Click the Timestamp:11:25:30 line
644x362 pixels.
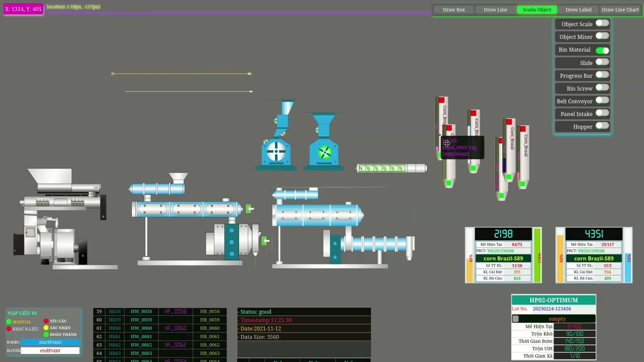click(304, 320)
